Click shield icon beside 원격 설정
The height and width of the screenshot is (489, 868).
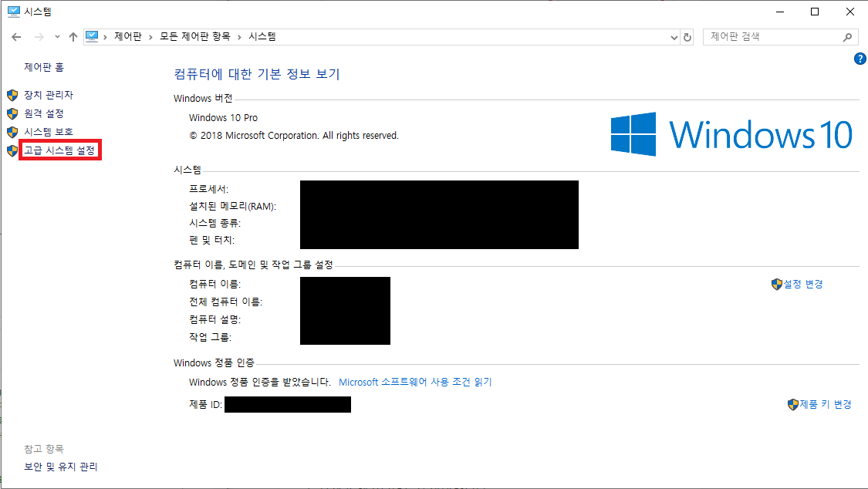[12, 114]
